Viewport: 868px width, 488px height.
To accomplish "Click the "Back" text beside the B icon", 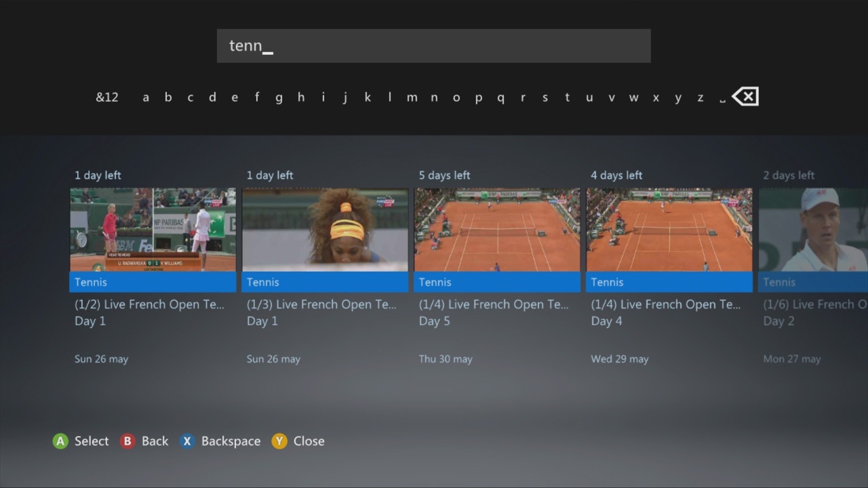I will tap(155, 441).
